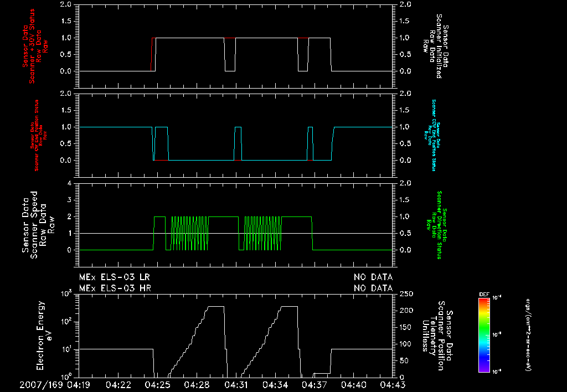Click the 10^3 tick on Electron Energy axis
Screen dimensions: 567x392
66,293
